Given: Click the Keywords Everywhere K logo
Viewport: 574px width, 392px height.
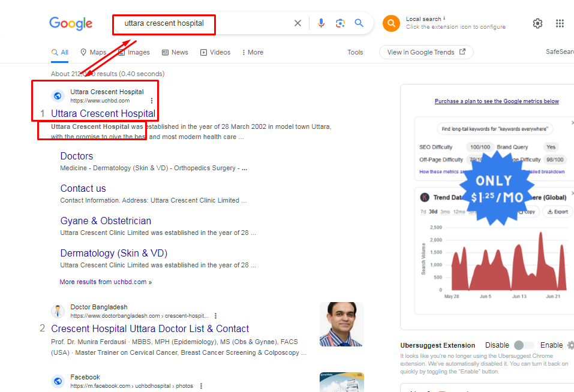Looking at the screenshot, I should tap(424, 197).
